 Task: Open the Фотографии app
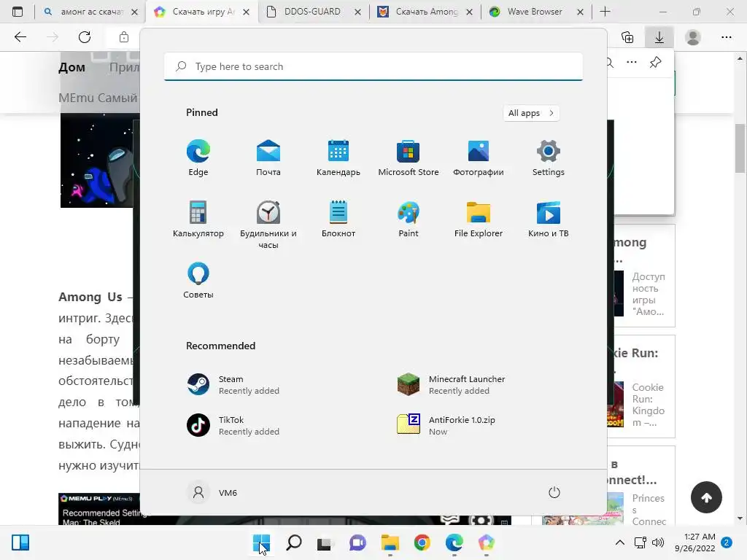(x=479, y=158)
